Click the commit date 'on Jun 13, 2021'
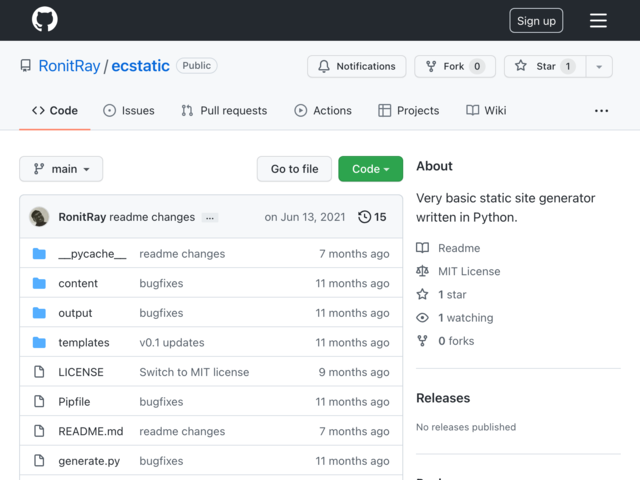640x480 pixels. click(x=305, y=217)
